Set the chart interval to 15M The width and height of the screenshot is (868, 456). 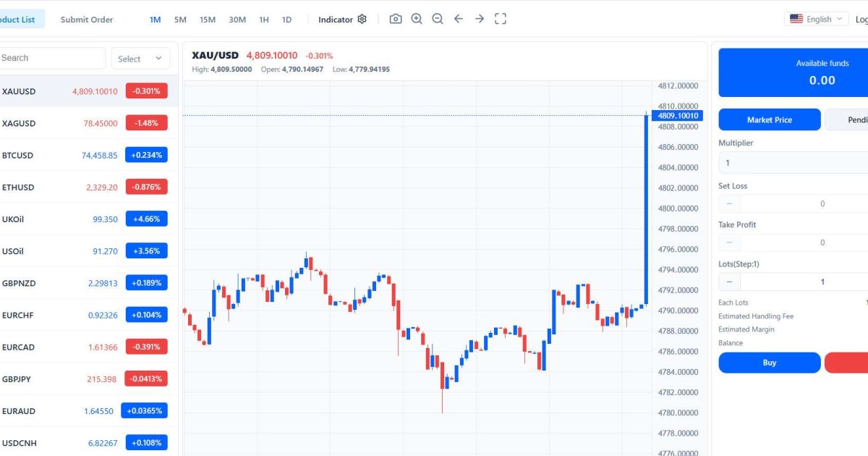[208, 20]
